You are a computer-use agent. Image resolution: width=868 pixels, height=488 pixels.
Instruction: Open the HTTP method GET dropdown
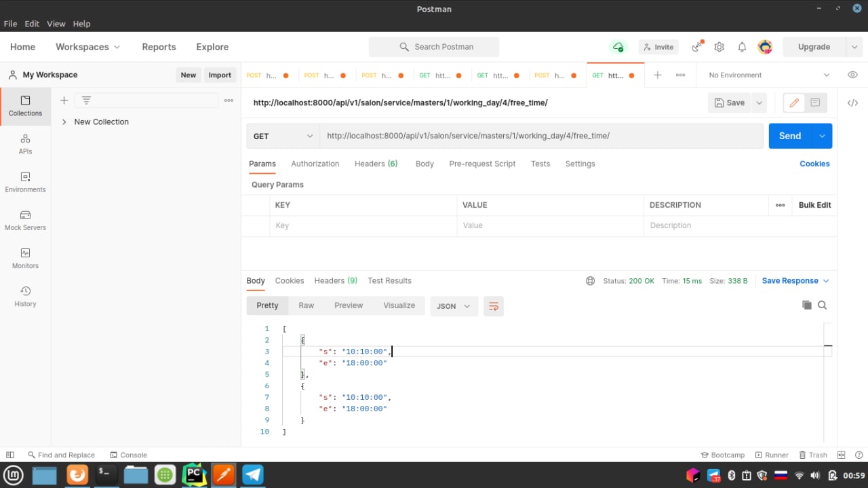[283, 136]
